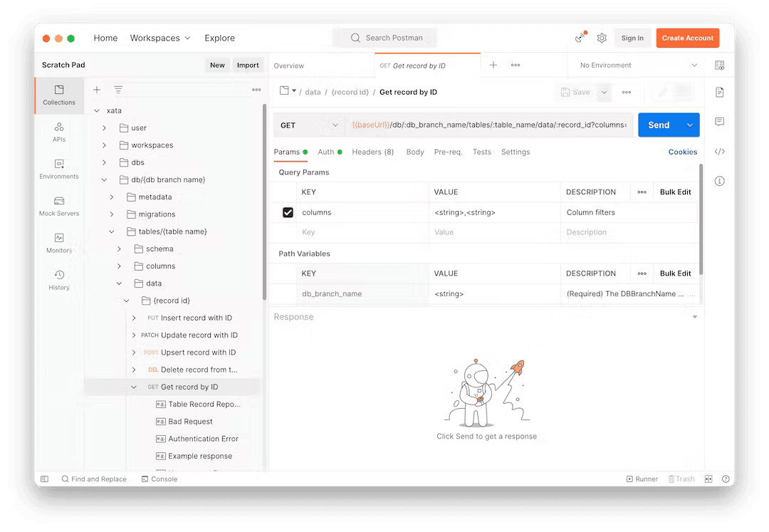Toggle sidebar icon in status bar
This screenshot has width=769, height=532.
point(45,479)
